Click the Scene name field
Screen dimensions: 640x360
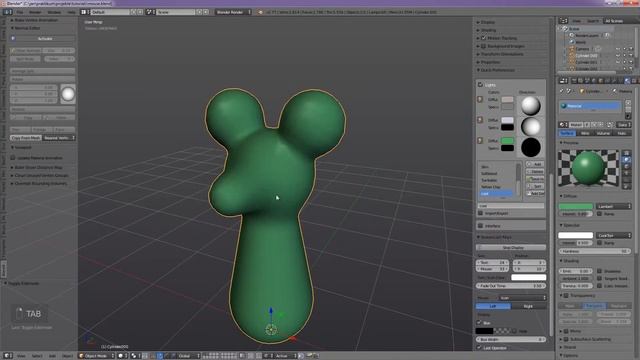pyautogui.click(x=176, y=12)
